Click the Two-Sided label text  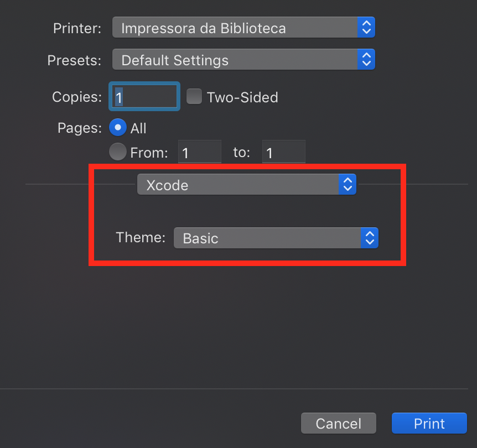[x=242, y=97]
